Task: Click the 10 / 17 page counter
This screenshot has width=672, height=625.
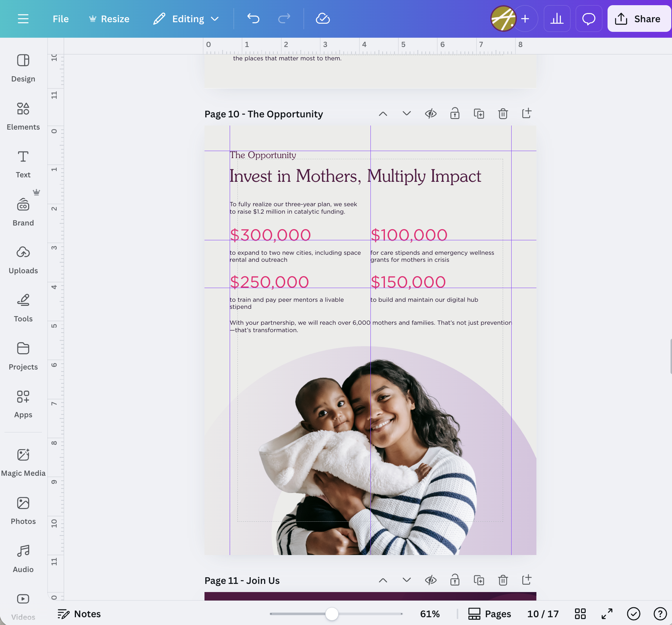Action: coord(543,614)
